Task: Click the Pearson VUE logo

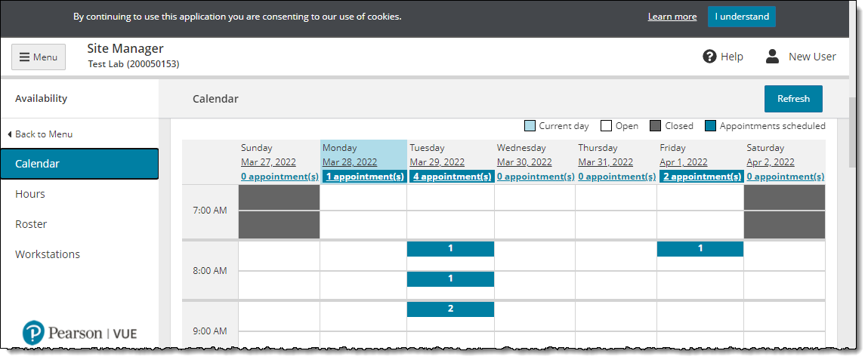Action: [x=79, y=333]
